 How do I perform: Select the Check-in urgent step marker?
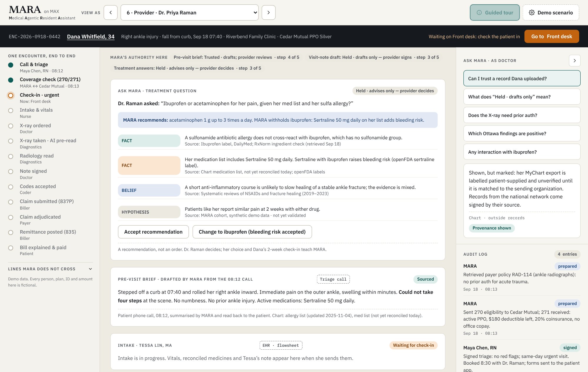click(x=11, y=95)
